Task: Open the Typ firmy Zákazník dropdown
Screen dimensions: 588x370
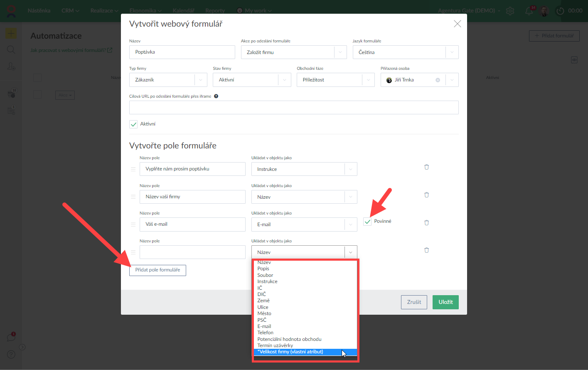Action: (201, 80)
